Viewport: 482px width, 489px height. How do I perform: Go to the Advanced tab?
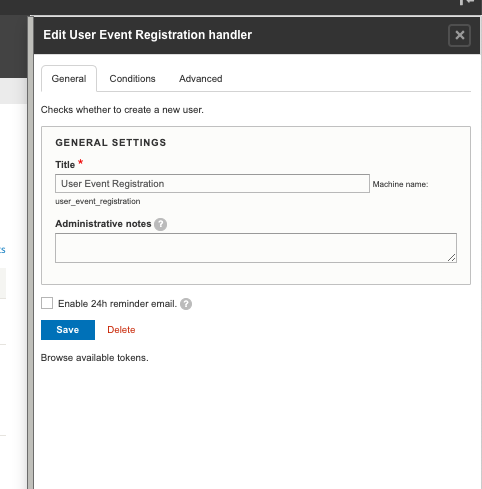tap(201, 79)
